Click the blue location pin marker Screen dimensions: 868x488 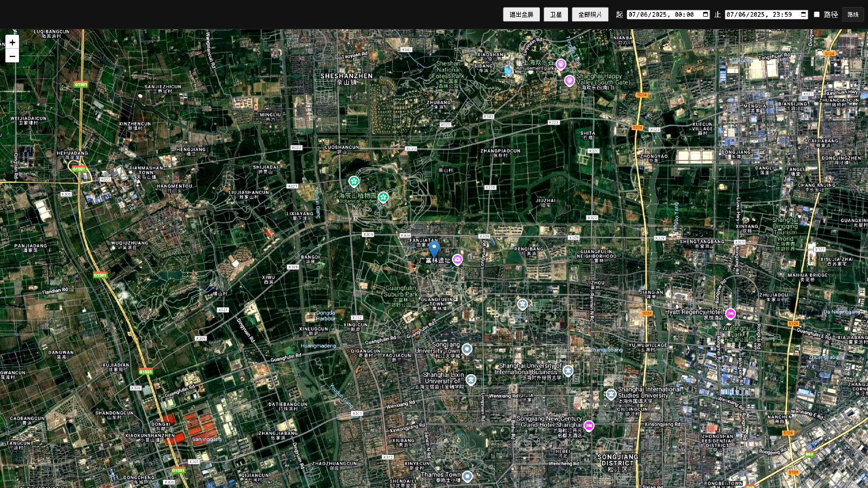pos(433,248)
